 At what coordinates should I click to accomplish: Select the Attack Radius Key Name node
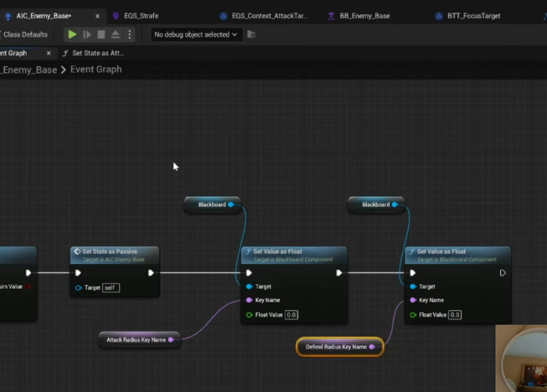[137, 340]
